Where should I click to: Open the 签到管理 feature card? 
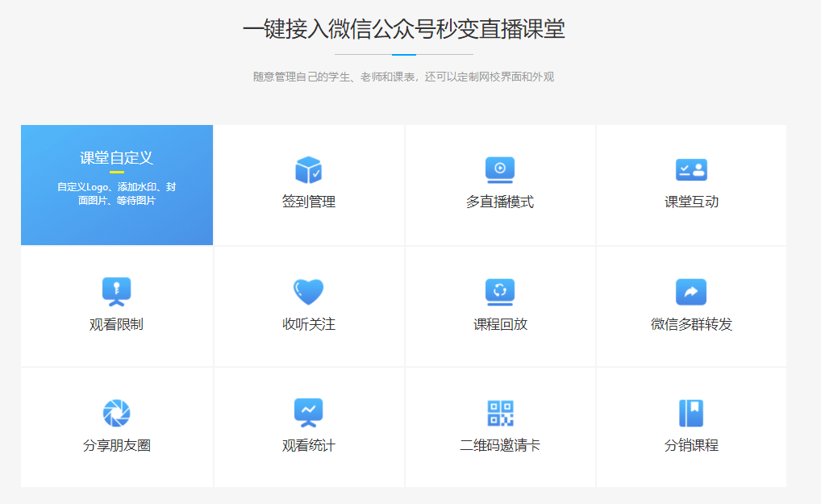click(x=308, y=185)
